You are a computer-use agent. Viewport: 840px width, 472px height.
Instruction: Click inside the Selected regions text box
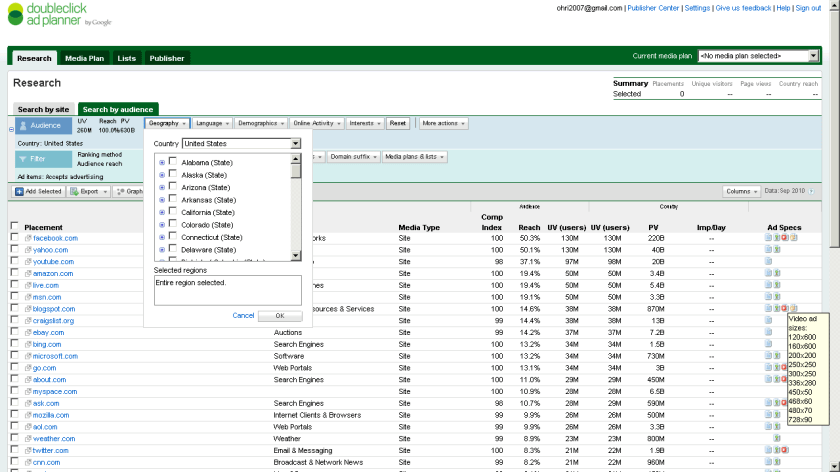click(x=227, y=290)
